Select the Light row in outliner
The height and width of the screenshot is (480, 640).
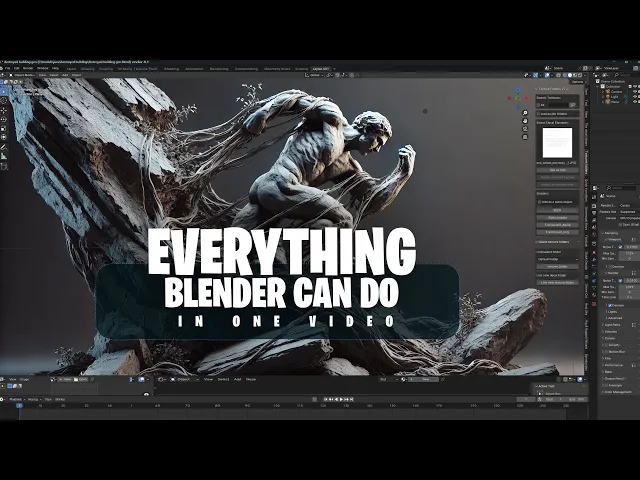point(615,97)
